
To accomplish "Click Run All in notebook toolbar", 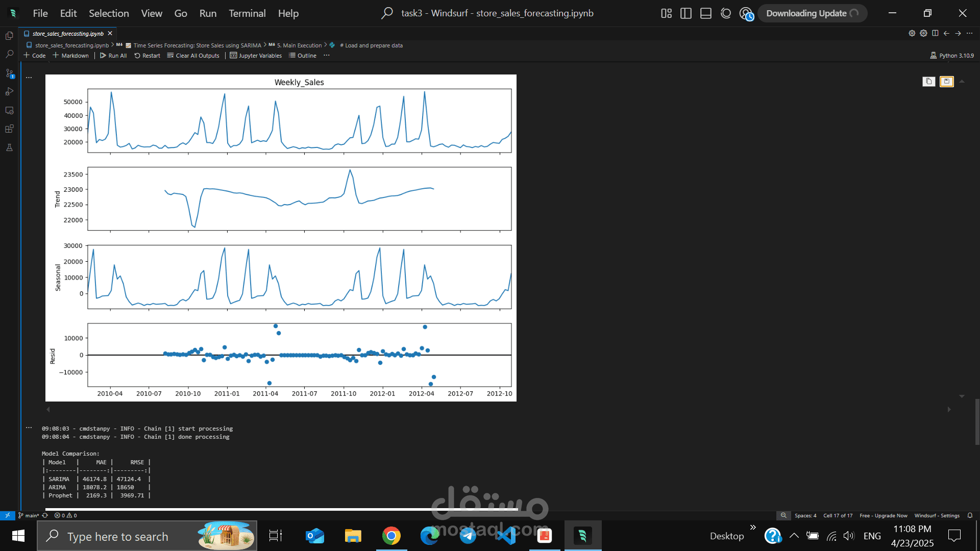I will pos(113,56).
